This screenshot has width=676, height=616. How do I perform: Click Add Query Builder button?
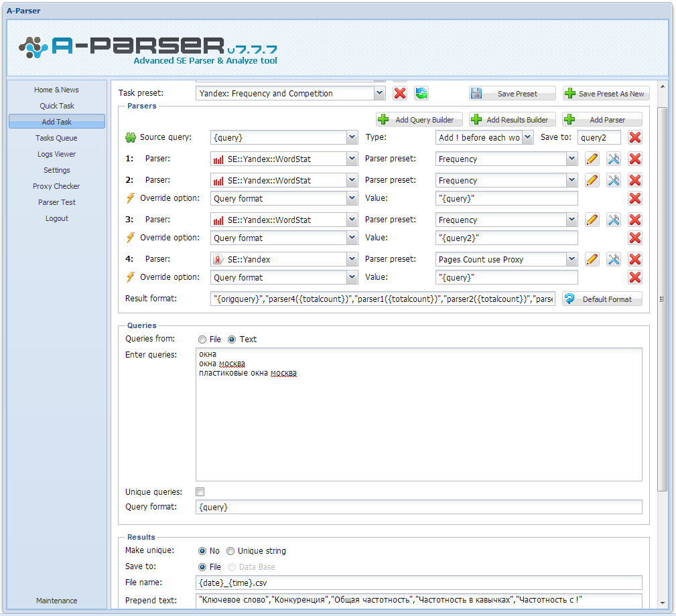tap(419, 120)
